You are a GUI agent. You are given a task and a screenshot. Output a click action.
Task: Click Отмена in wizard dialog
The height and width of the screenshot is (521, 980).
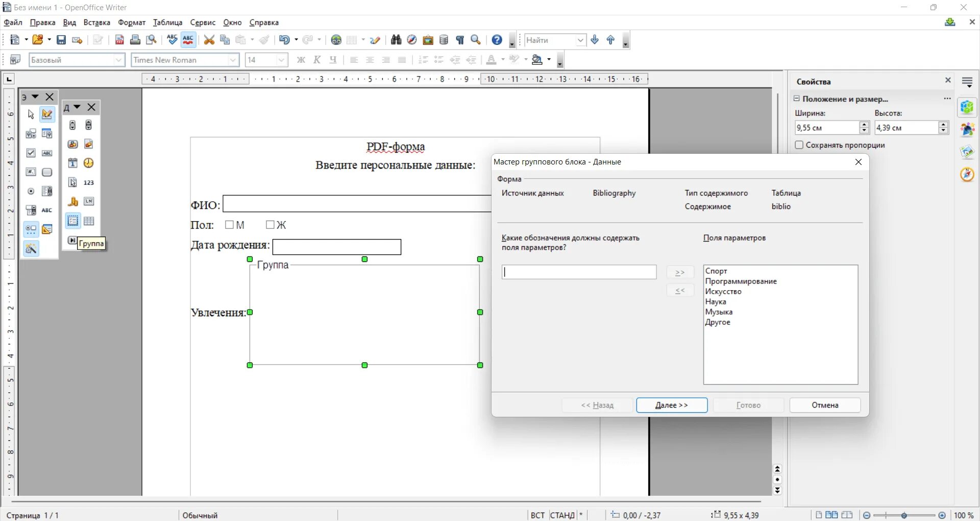tap(825, 405)
